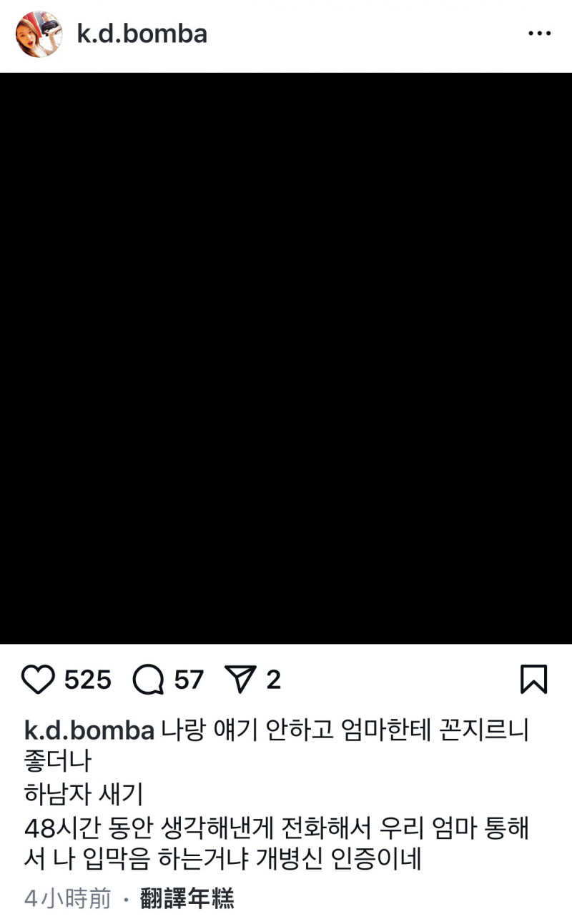The width and height of the screenshot is (572, 924).
Task: Click the k.d.bomba username in the header
Action: [x=142, y=34]
